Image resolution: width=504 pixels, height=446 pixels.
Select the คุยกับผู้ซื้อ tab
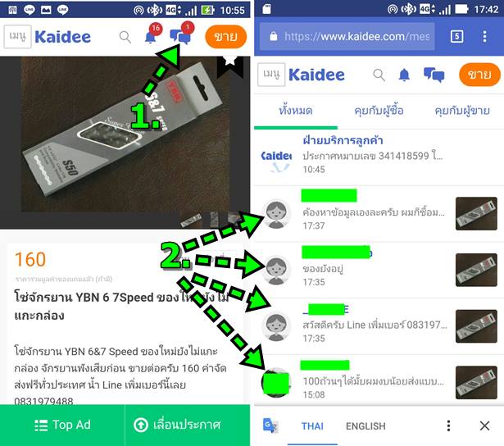tap(379, 111)
